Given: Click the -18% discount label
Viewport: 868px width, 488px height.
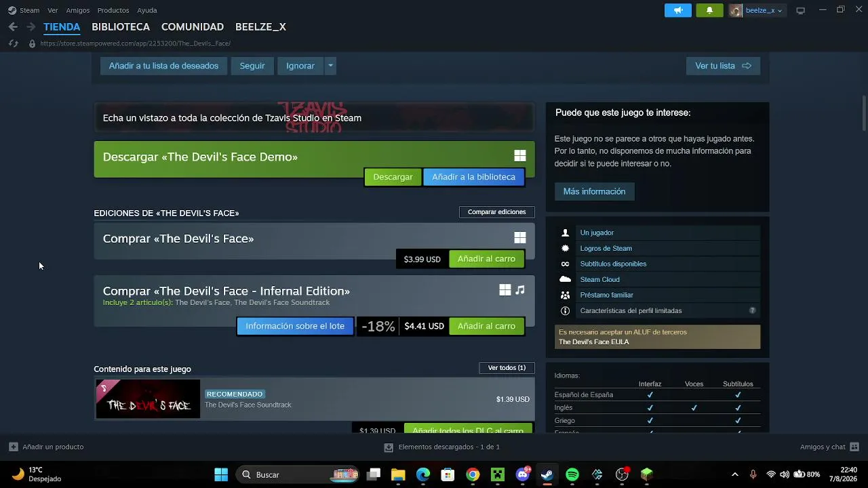Looking at the screenshot, I should coord(378,326).
